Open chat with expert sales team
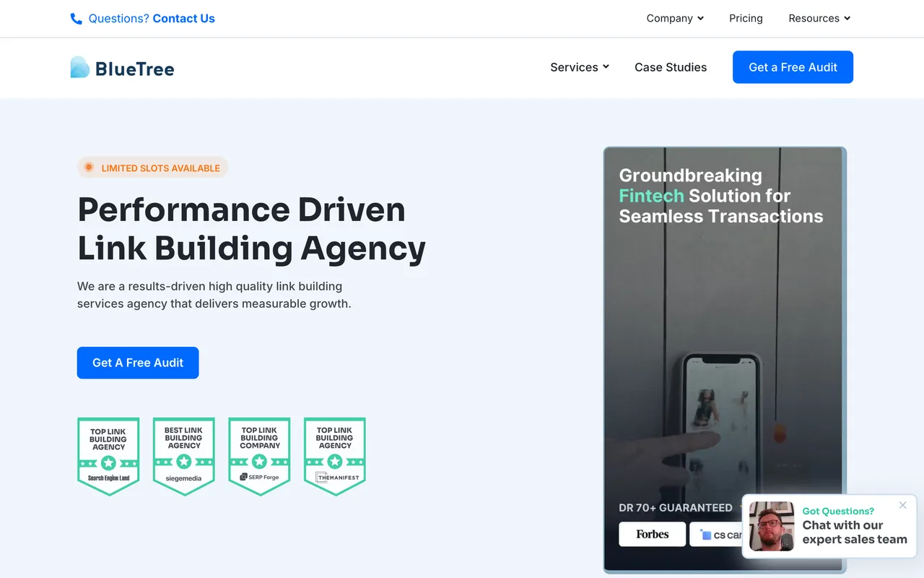Viewport: 924px width, 578px height. coord(855,532)
